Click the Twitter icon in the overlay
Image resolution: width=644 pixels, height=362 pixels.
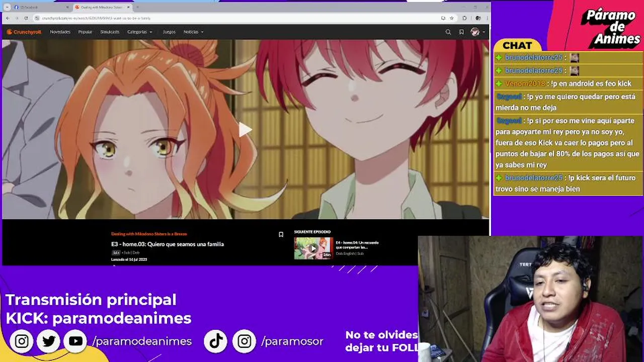click(49, 341)
